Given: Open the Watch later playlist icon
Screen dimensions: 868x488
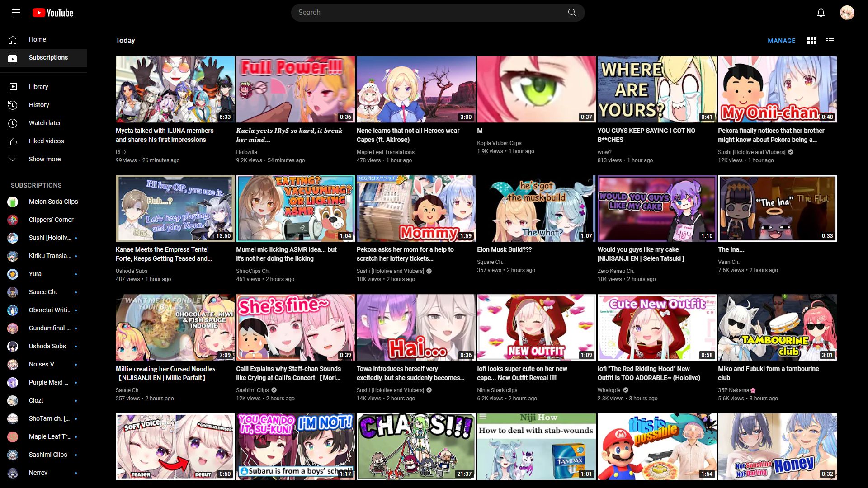Looking at the screenshot, I should click(12, 122).
